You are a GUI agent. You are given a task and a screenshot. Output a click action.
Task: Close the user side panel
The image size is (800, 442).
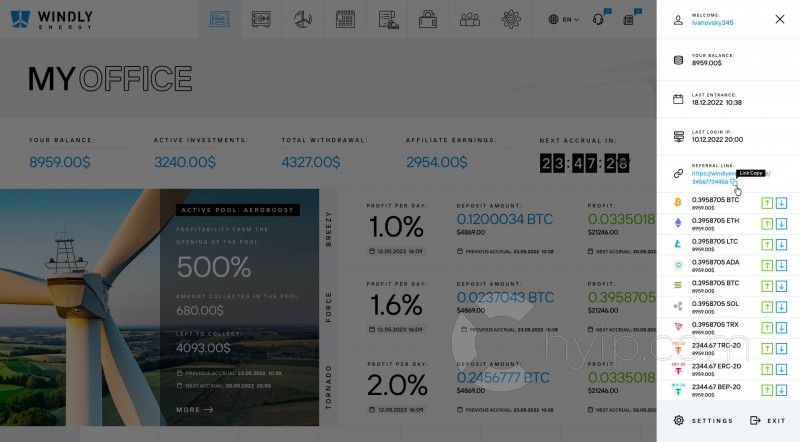[x=780, y=19]
